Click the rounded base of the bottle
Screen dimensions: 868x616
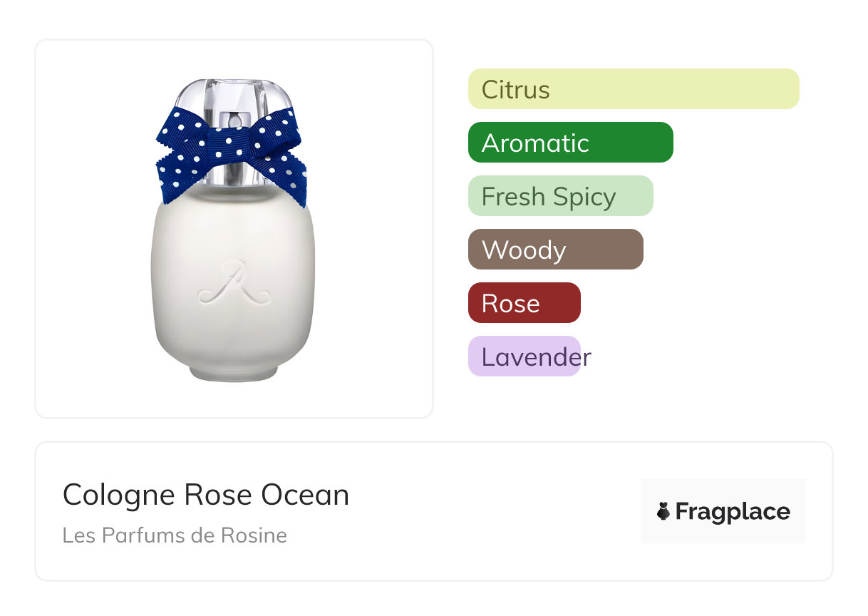click(233, 371)
